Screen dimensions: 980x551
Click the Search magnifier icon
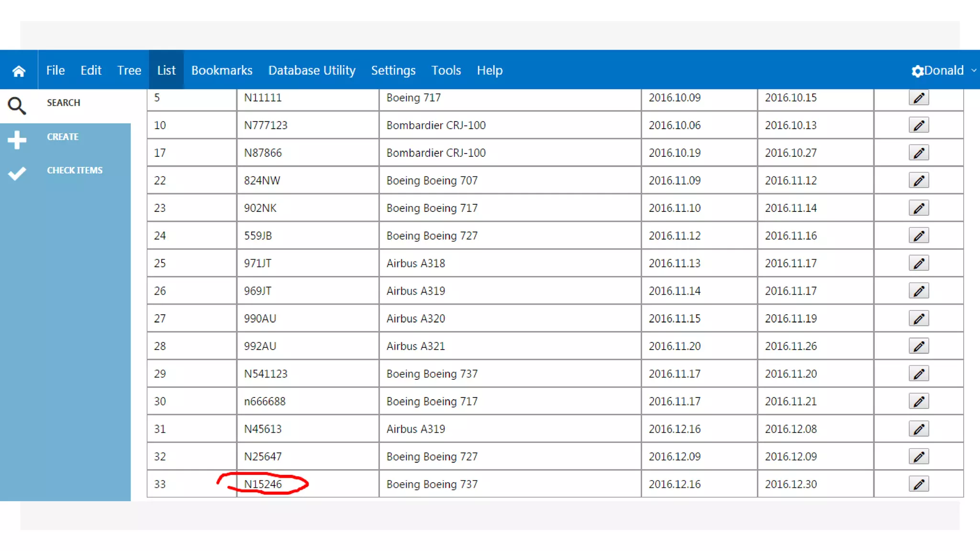pyautogui.click(x=17, y=106)
